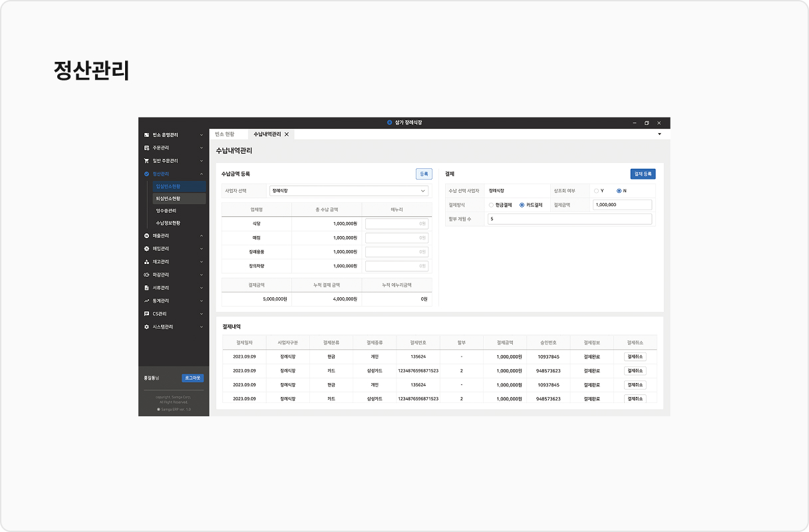This screenshot has height=532, width=809.
Task: Click the 할부 개월 수 input field
Action: click(x=569, y=219)
